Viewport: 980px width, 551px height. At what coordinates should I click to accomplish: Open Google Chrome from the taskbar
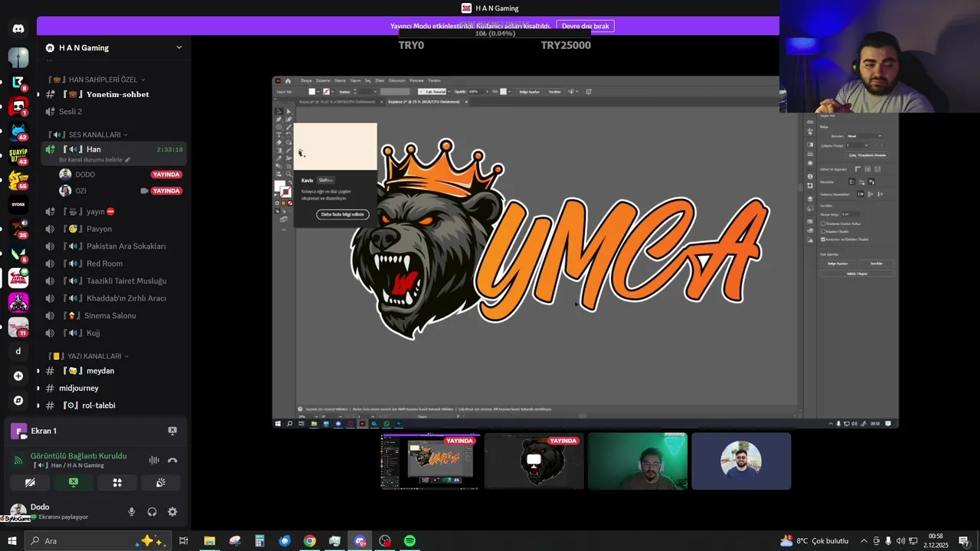pyautogui.click(x=309, y=541)
